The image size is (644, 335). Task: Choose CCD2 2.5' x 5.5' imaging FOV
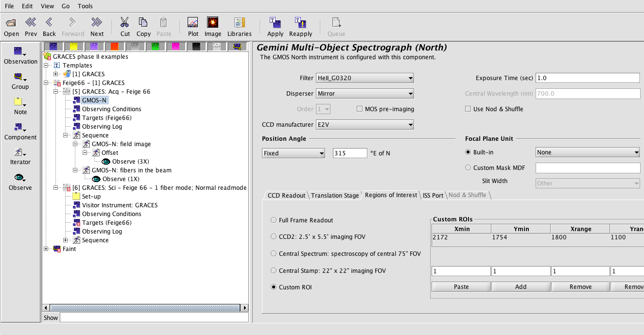click(274, 236)
